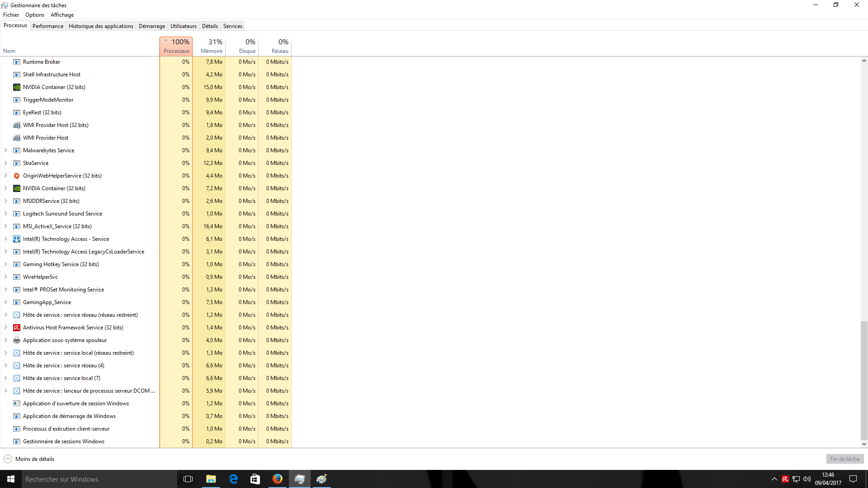Click the OriginWebHelperService orange icon

17,176
